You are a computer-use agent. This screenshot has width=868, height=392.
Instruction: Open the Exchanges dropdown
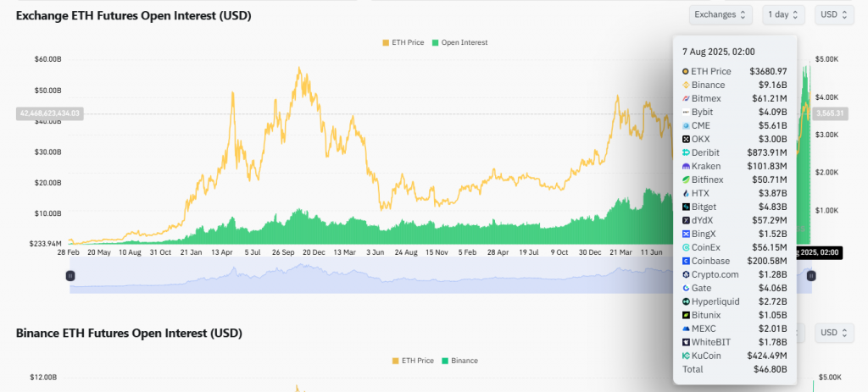pyautogui.click(x=721, y=14)
